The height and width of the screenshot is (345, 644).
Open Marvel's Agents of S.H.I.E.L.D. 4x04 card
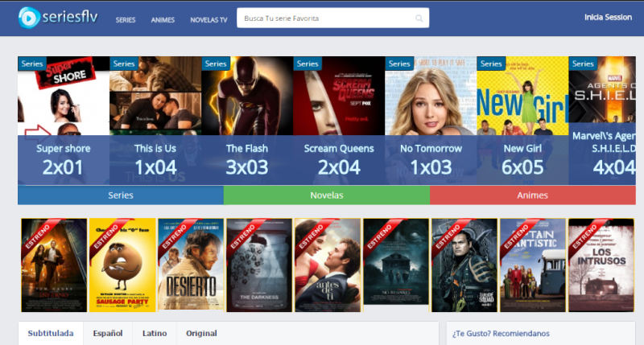coord(602,120)
